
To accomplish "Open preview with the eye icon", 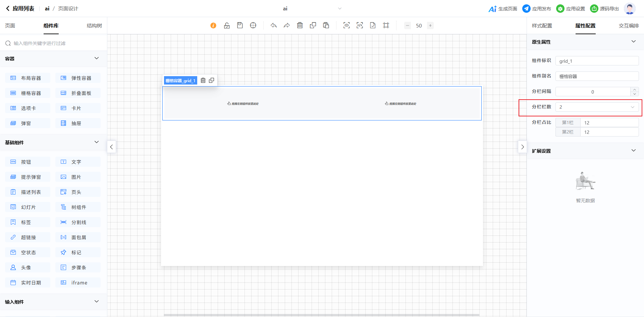I will [346, 25].
